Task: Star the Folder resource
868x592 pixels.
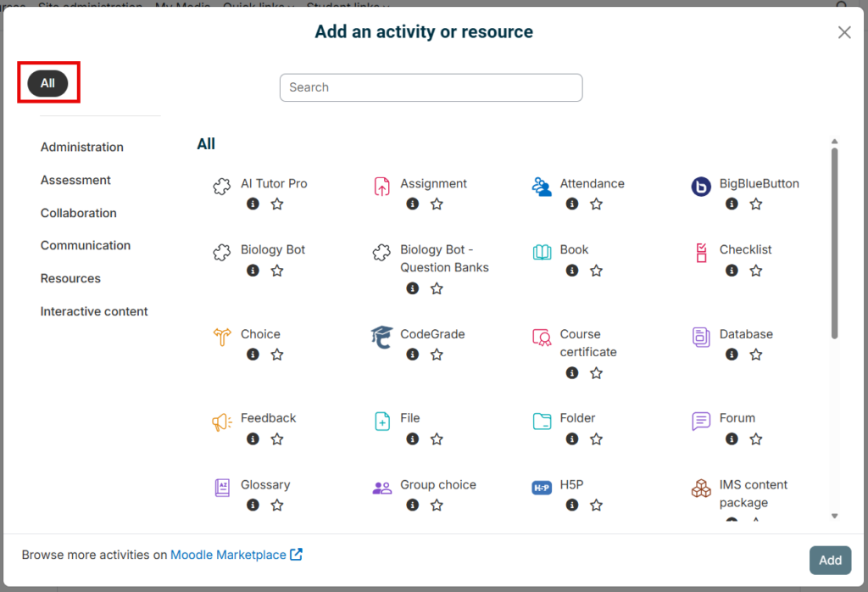Action: [596, 438]
